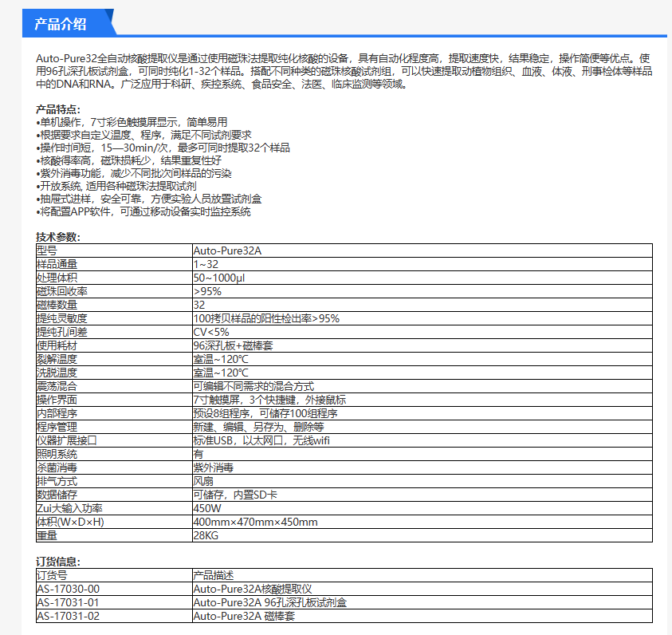This screenshot has height=635, width=672.
Task: Click the 提纯灵敏度 label cell
Action: [115, 318]
